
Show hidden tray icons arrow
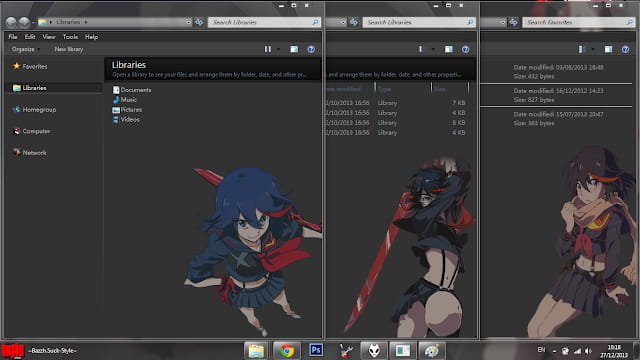(554, 351)
